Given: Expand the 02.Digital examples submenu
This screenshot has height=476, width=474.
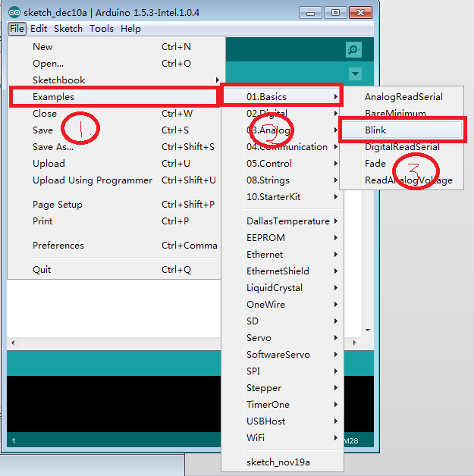Looking at the screenshot, I should [x=282, y=114].
